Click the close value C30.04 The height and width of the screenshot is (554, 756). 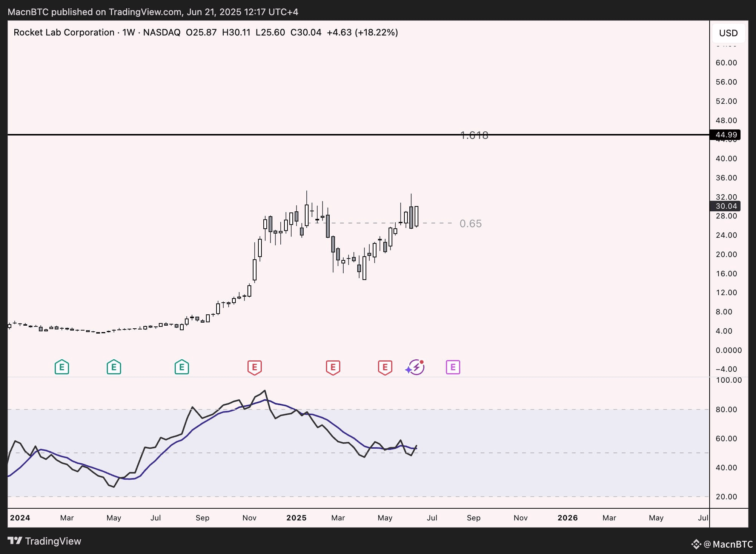306,32
